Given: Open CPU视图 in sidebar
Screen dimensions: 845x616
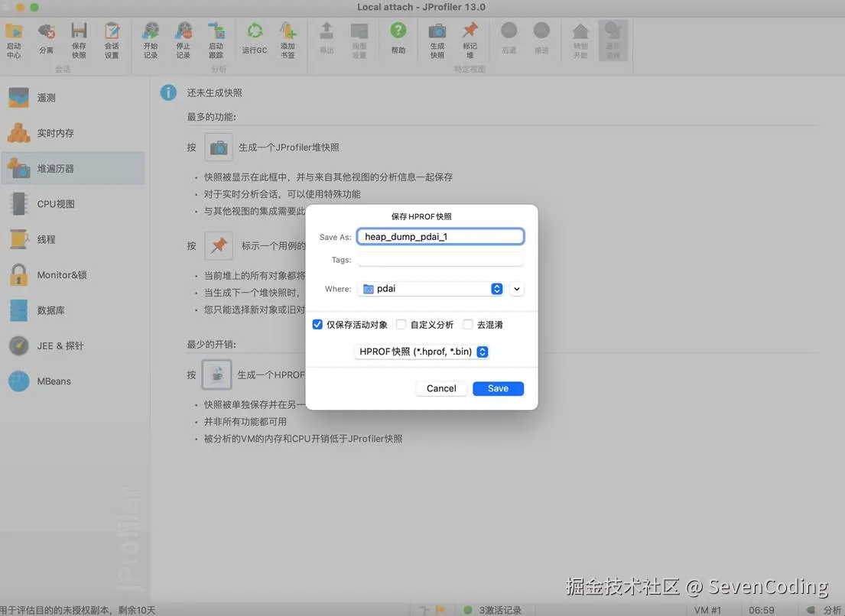Looking at the screenshot, I should (x=73, y=204).
